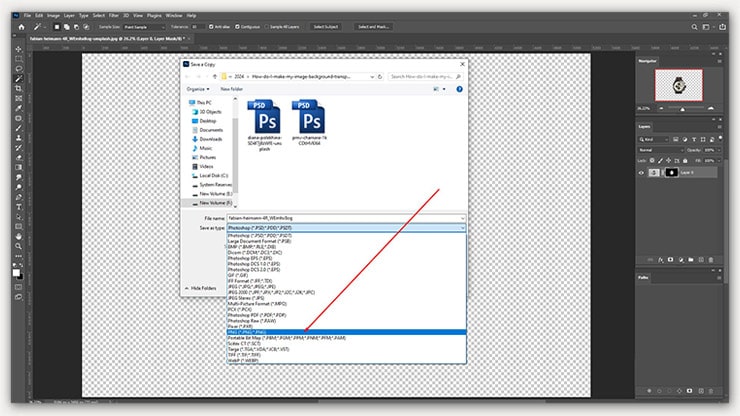This screenshot has width=740, height=416.
Task: Click the Select Subject button
Action: (x=325, y=27)
